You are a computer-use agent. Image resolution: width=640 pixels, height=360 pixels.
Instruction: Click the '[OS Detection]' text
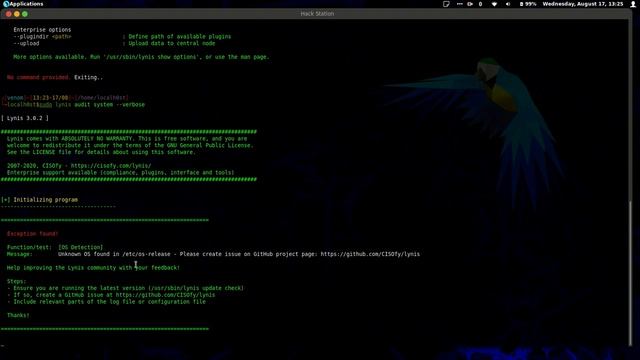pyautogui.click(x=80, y=247)
